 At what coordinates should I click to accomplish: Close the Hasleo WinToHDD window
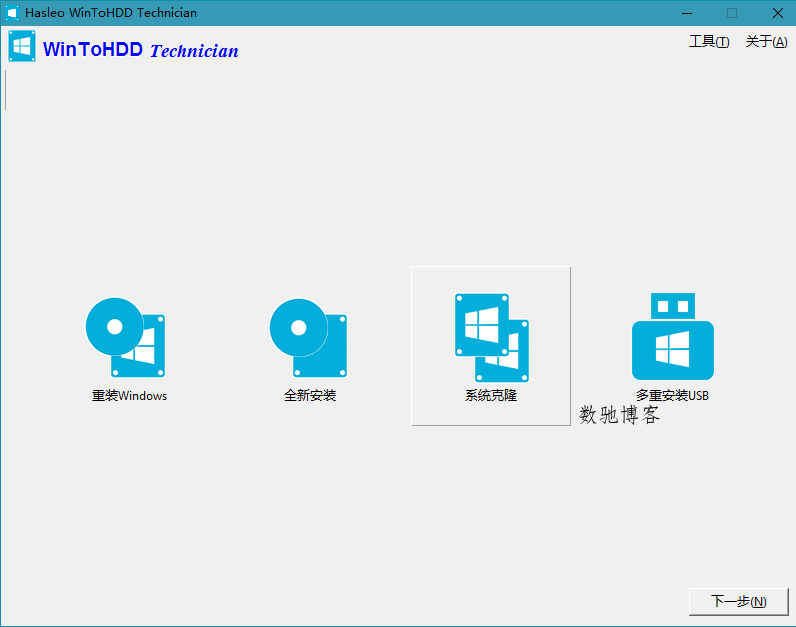pyautogui.click(x=777, y=13)
